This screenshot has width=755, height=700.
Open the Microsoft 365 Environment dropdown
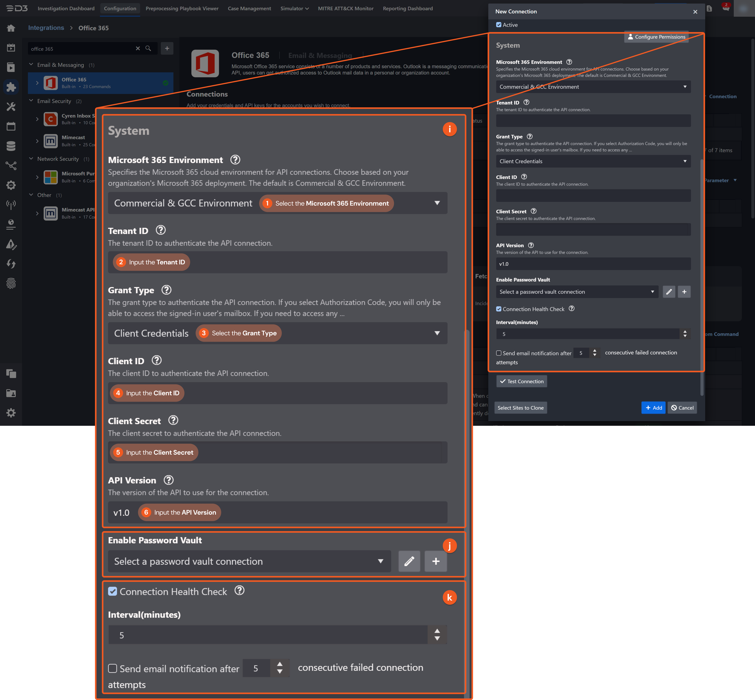[437, 203]
